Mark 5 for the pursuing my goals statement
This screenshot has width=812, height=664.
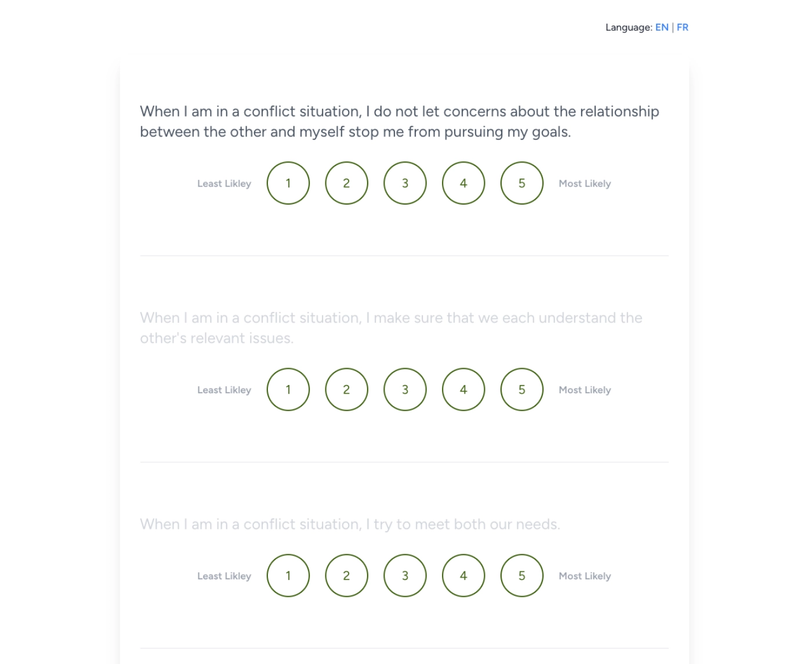click(522, 183)
